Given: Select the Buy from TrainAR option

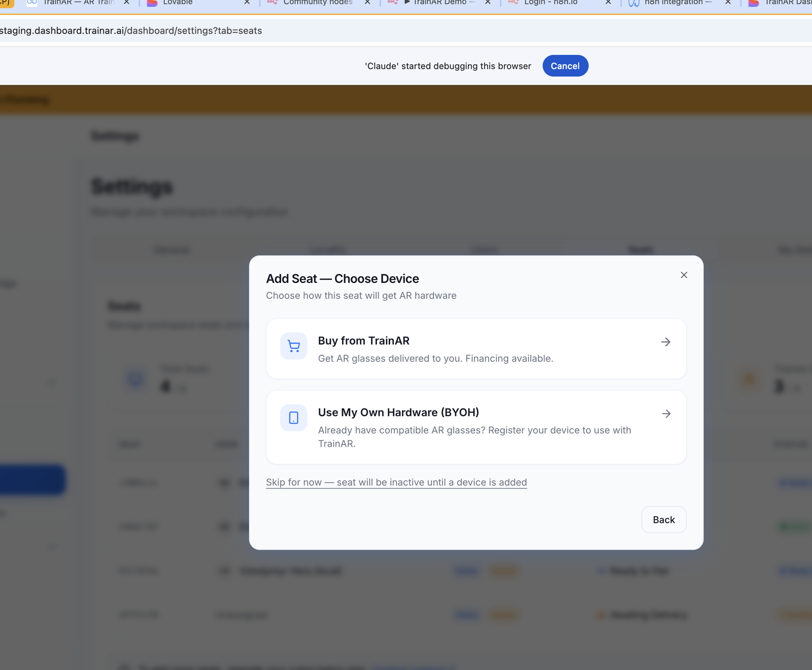Looking at the screenshot, I should [x=476, y=349].
